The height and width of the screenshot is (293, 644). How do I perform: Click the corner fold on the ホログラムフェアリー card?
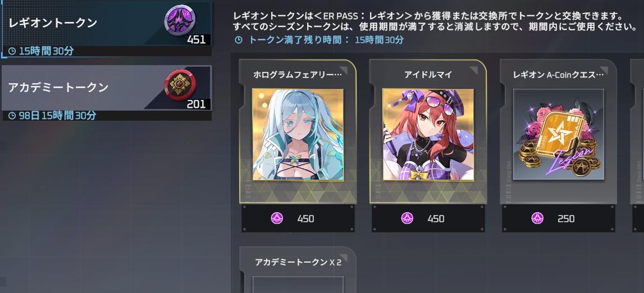[344, 71]
